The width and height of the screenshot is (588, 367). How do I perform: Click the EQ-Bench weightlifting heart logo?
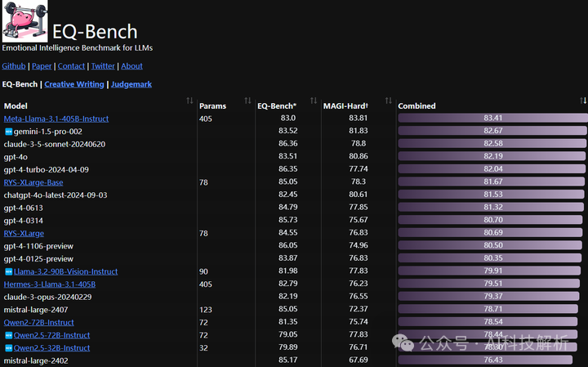[24, 20]
